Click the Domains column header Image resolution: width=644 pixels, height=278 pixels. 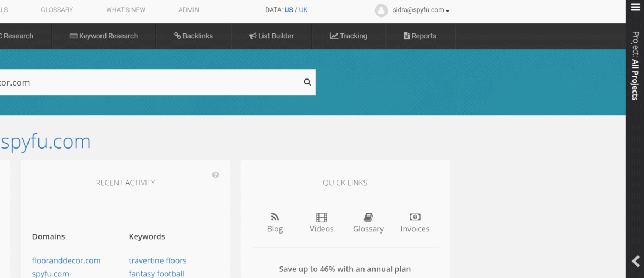point(48,236)
